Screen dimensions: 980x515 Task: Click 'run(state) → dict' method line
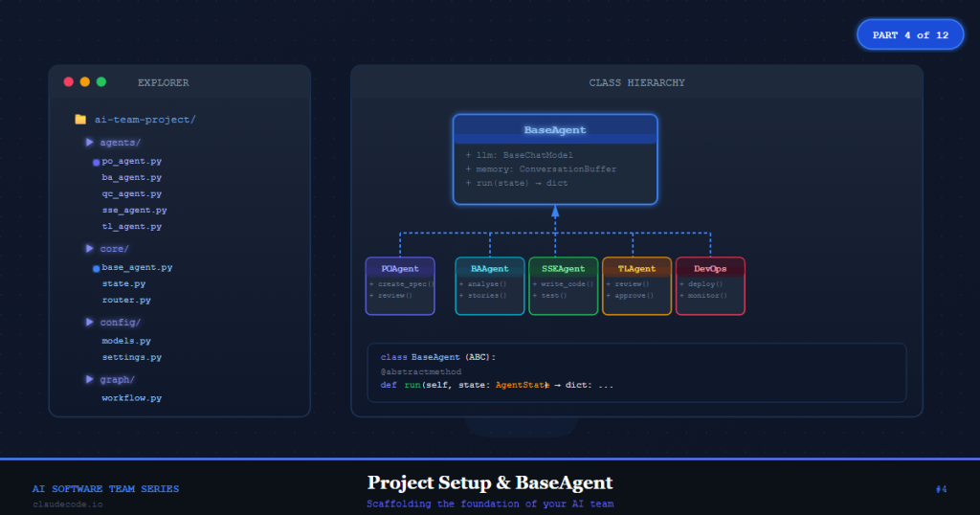[516, 183]
